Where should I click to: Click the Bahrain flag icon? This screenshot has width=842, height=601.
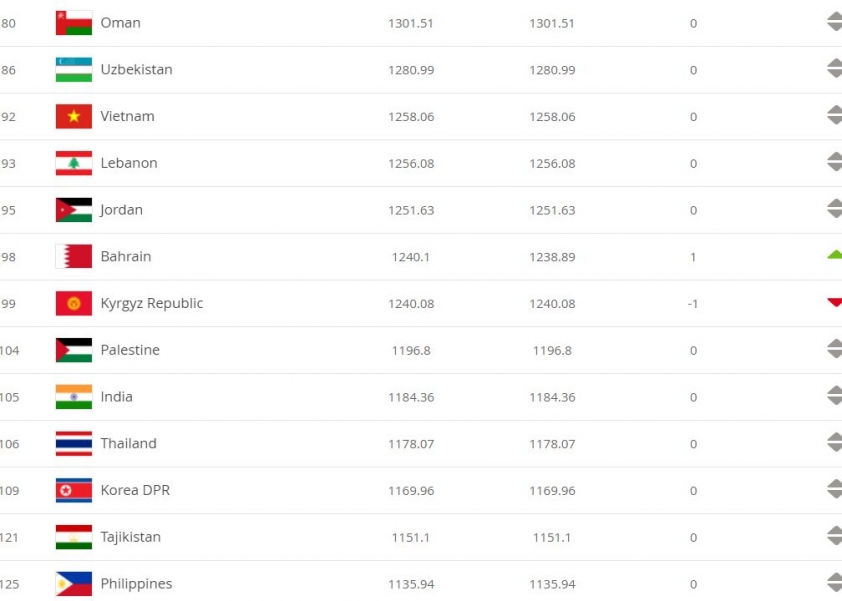(74, 257)
